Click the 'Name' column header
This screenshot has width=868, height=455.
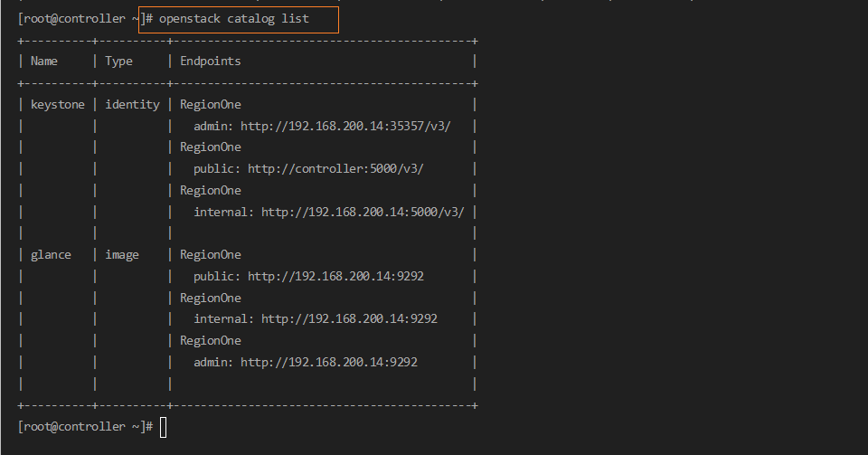tap(43, 62)
